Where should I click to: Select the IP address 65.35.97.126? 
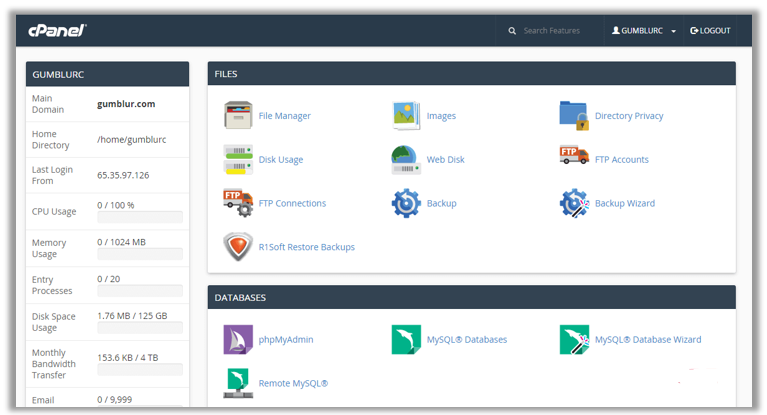pyautogui.click(x=123, y=175)
